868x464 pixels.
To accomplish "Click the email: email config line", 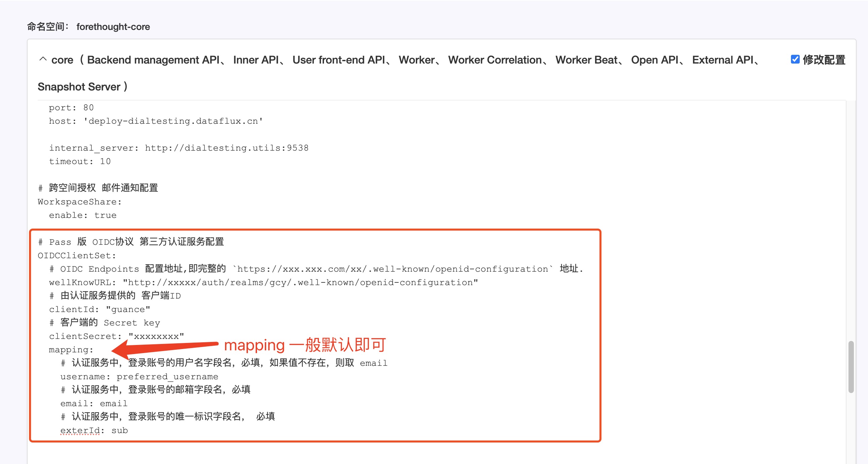I will [x=94, y=403].
